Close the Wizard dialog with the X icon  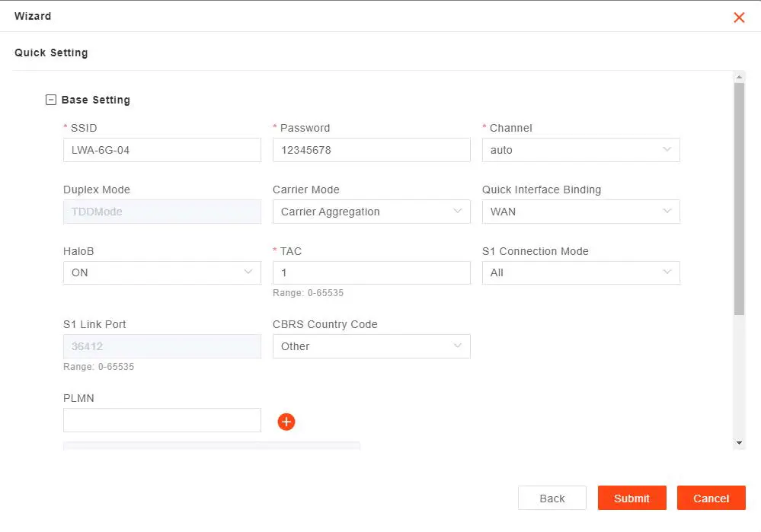pos(739,18)
